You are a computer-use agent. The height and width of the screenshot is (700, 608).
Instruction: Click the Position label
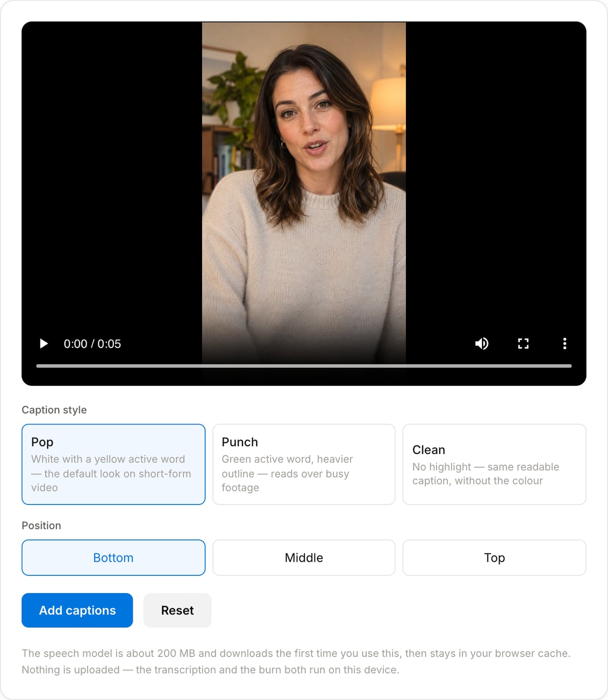click(42, 526)
